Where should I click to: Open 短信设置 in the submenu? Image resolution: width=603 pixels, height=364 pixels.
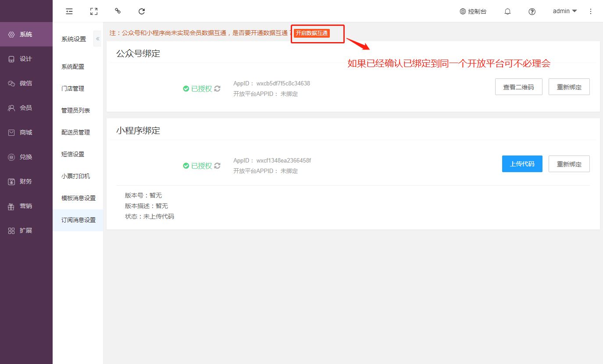click(73, 154)
